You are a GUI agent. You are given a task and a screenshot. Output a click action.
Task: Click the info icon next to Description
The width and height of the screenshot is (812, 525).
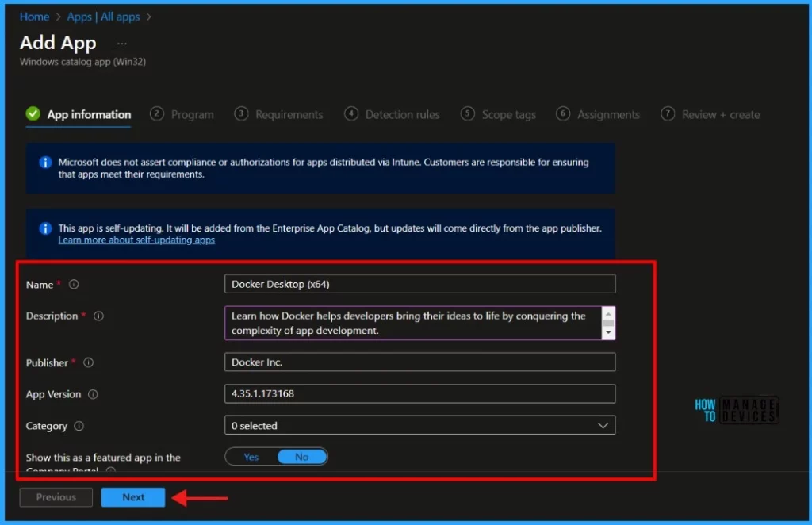(98, 316)
